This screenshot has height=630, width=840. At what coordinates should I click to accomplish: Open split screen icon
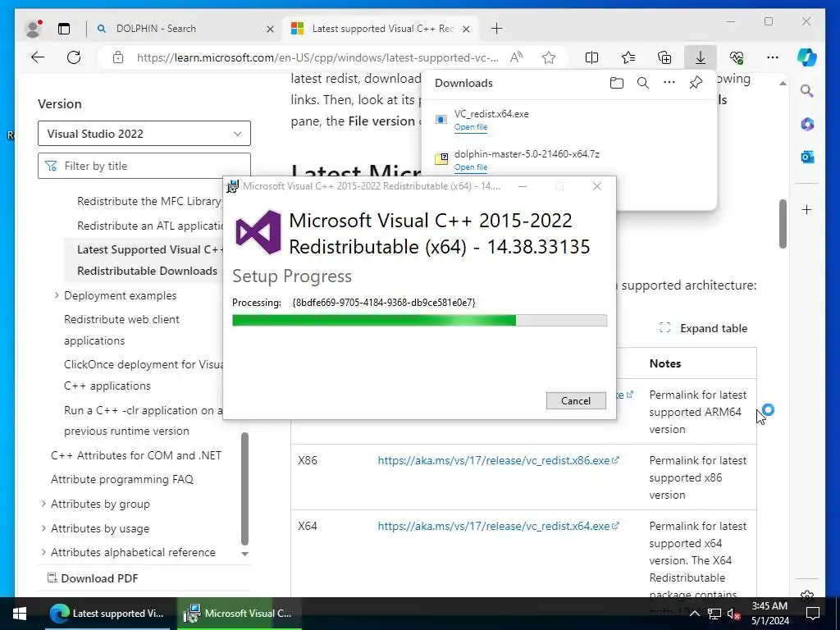point(591,57)
